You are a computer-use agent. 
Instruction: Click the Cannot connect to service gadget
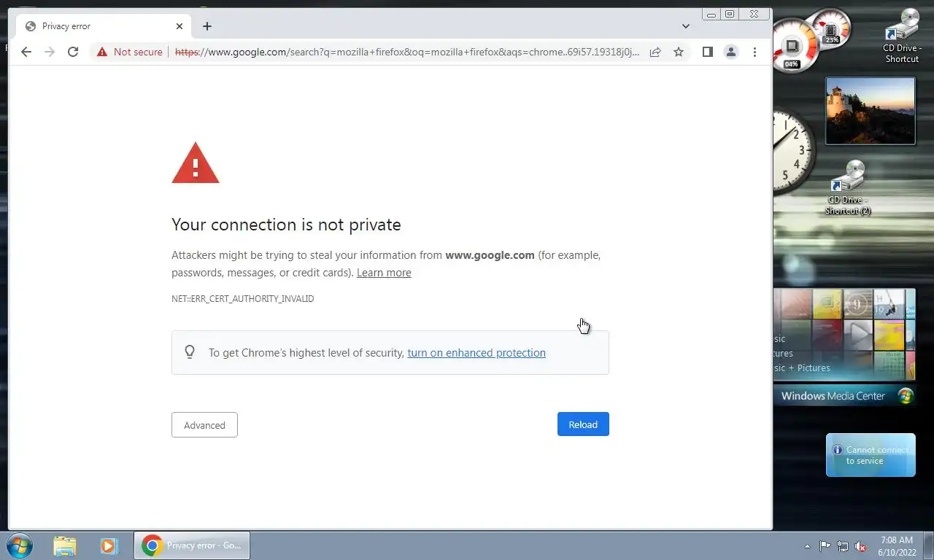[871, 455]
